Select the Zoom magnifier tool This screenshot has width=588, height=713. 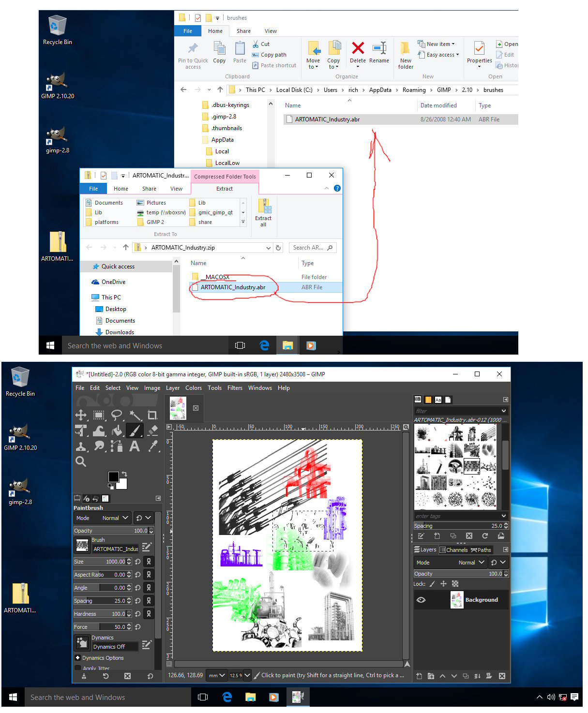pyautogui.click(x=81, y=461)
